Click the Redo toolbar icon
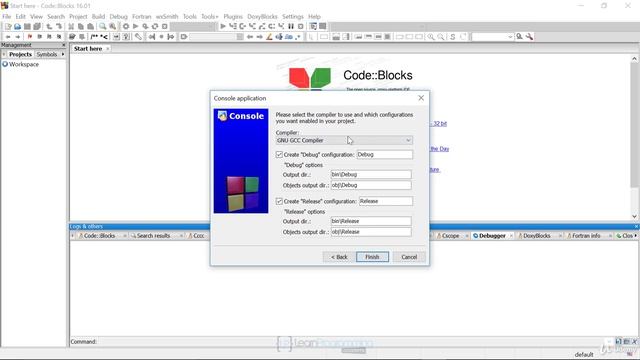Screen dimensions: 640x360 [59, 27]
